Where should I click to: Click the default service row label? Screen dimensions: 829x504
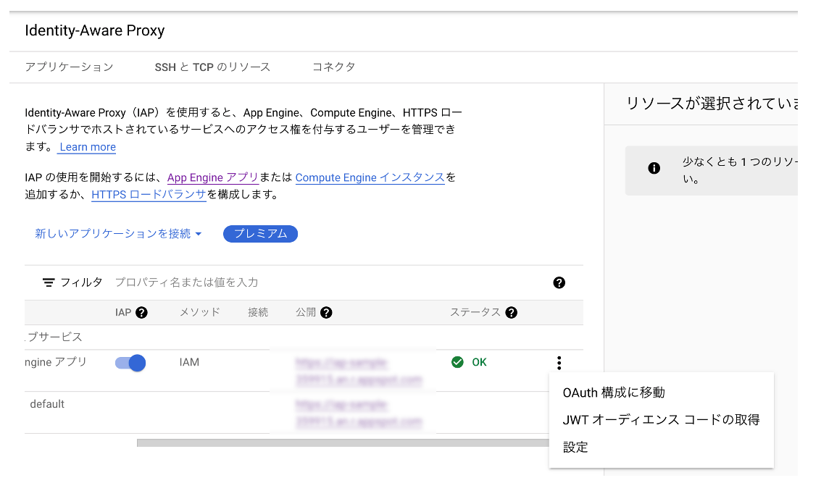pyautogui.click(x=47, y=404)
